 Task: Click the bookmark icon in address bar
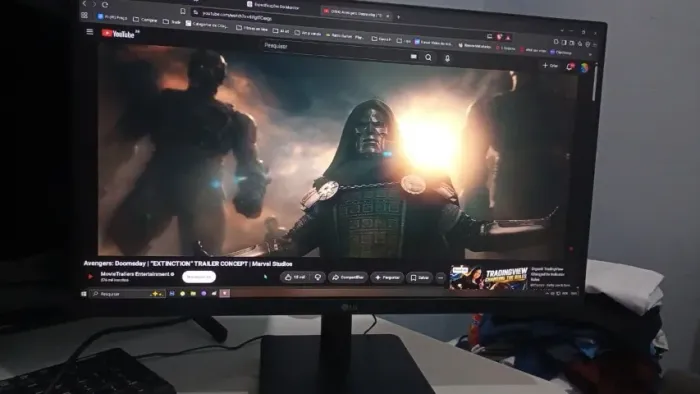point(183,11)
